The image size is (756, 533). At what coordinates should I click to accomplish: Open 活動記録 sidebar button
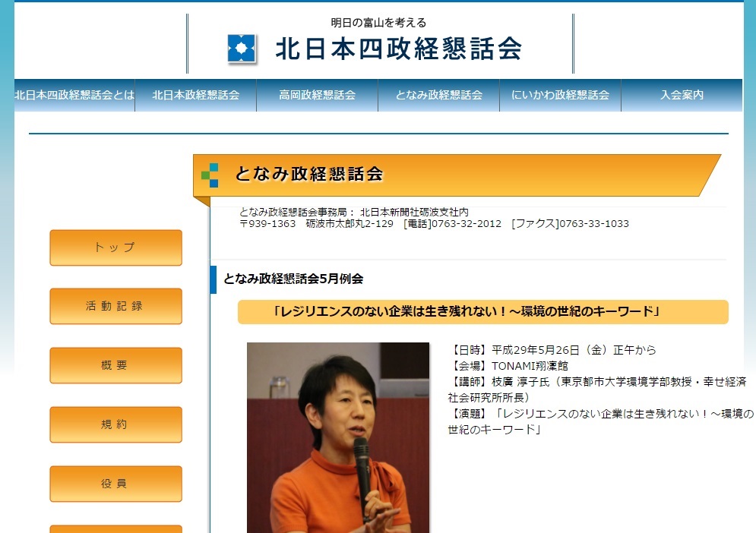(x=115, y=307)
